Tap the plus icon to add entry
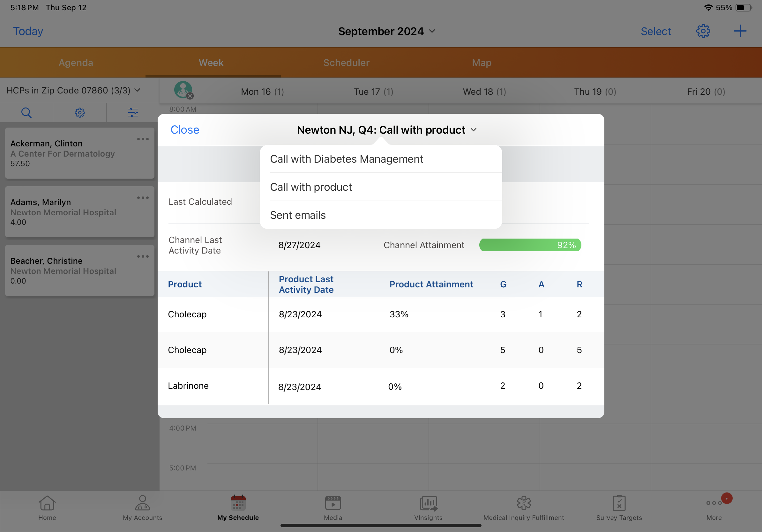This screenshot has width=762, height=532. [x=739, y=31]
